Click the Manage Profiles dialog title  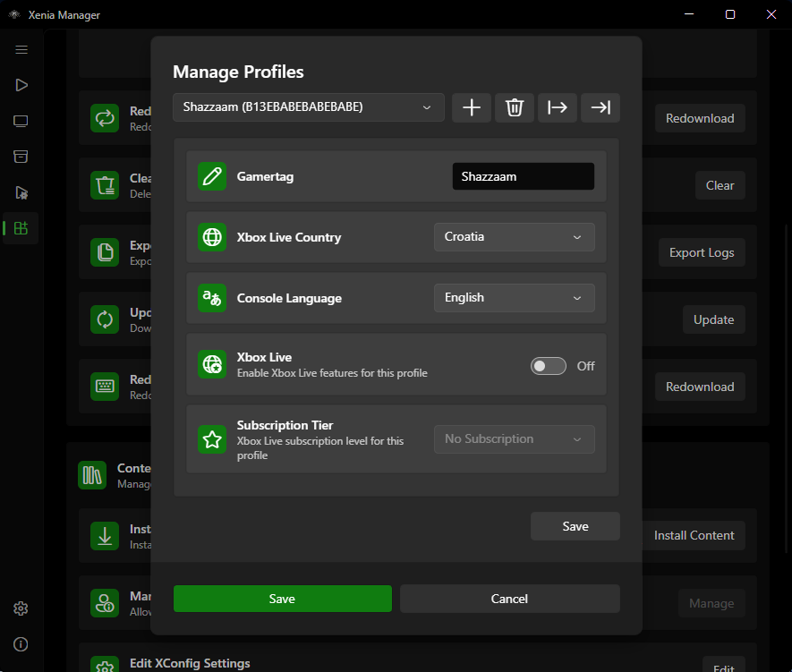coord(238,72)
